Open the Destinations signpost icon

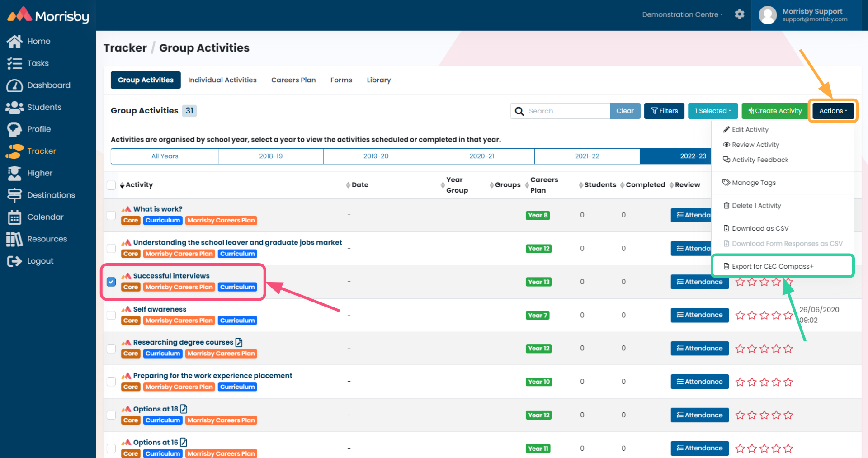click(14, 195)
